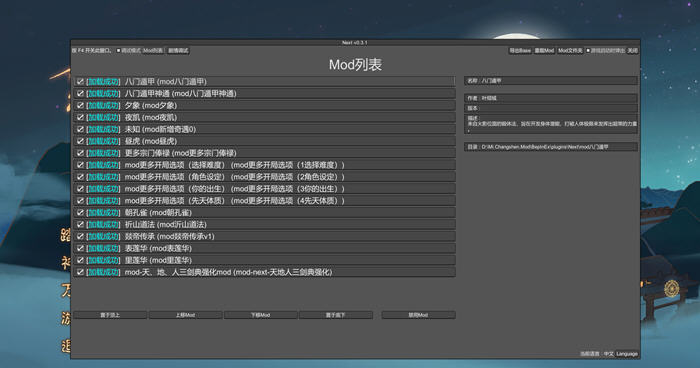Open the Language selector button
The height and width of the screenshot is (368, 700).
[x=627, y=354]
